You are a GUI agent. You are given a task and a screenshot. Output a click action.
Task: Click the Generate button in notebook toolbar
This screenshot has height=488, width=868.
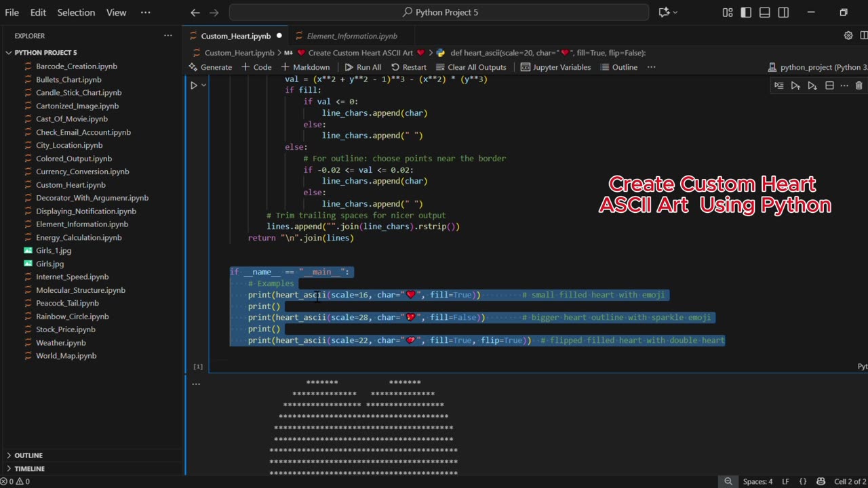coord(210,67)
